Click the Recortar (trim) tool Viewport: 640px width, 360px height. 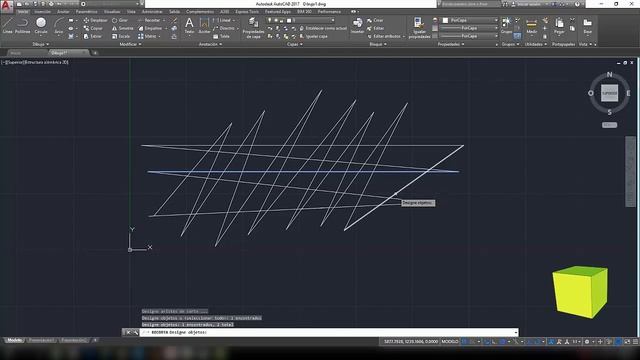click(149, 20)
